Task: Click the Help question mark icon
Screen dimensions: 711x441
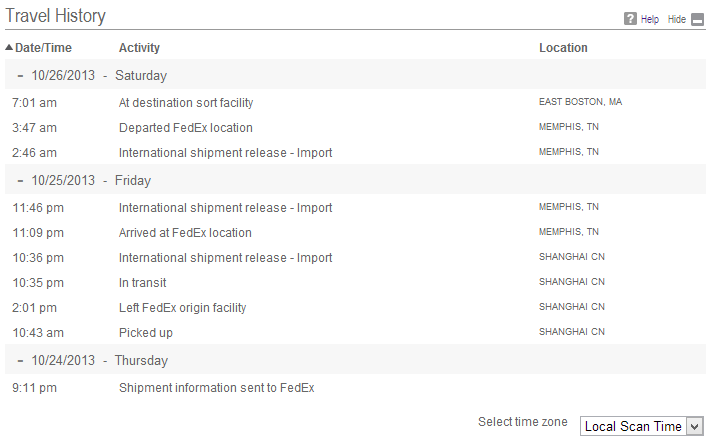Action: click(x=631, y=19)
